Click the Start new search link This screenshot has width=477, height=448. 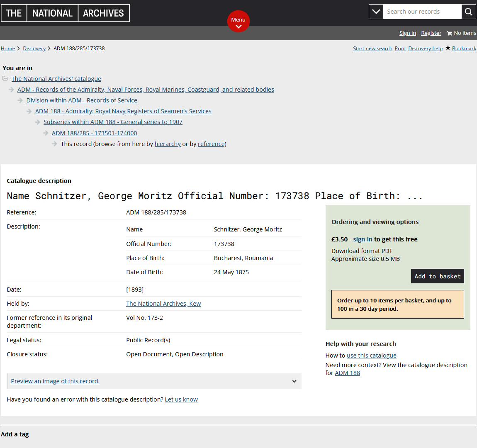point(372,49)
